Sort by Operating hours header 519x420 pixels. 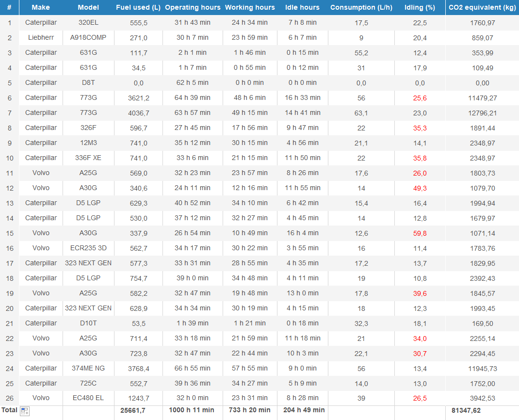click(x=193, y=7)
